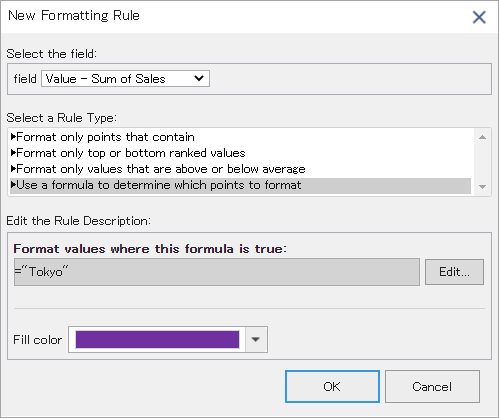Click triangle marker beside above or below average rule
Viewport: 499px width, 418px height.
click(13, 169)
